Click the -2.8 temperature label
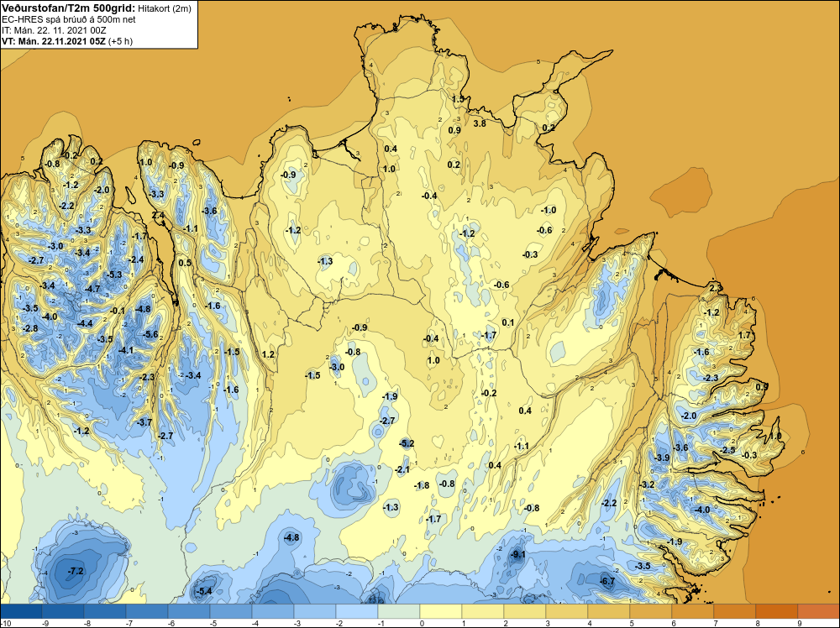The height and width of the screenshot is (628, 840). (30, 328)
